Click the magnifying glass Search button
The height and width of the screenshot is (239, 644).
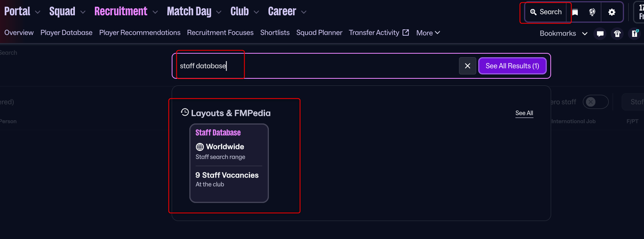546,12
